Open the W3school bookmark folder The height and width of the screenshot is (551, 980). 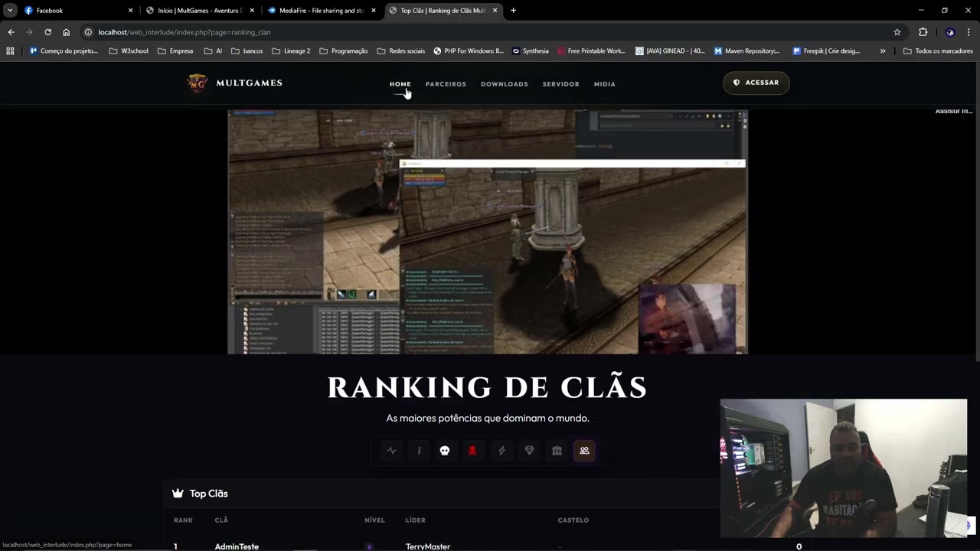coord(129,51)
